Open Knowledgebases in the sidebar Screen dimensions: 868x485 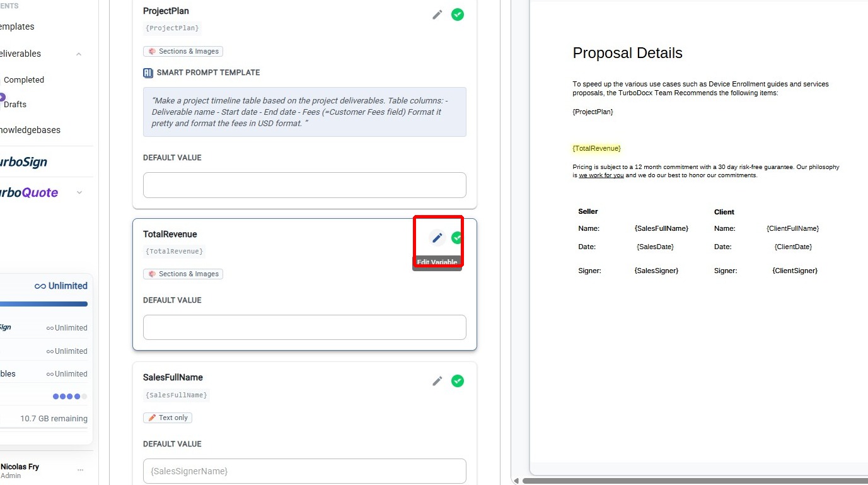tap(30, 130)
